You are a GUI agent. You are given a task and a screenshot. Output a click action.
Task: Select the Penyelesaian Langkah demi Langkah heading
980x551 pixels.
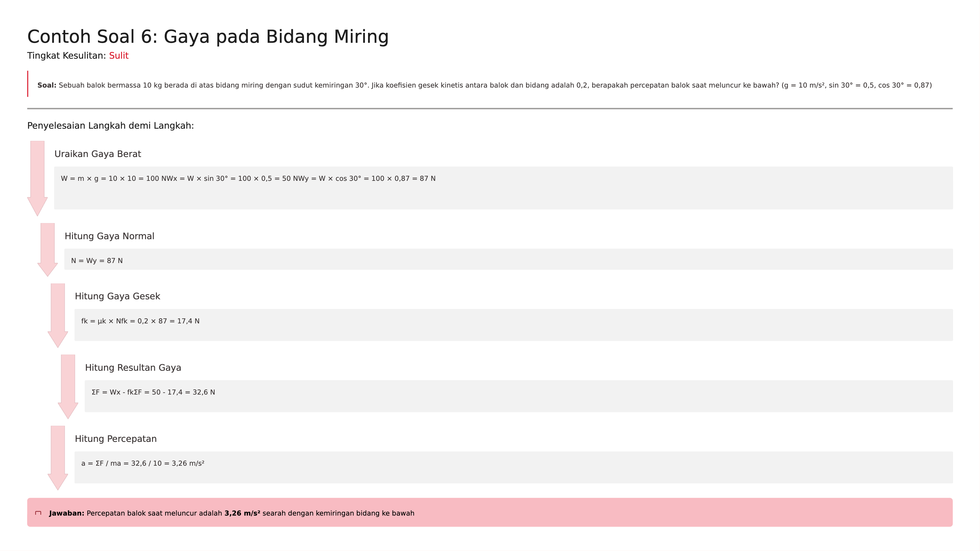click(111, 126)
